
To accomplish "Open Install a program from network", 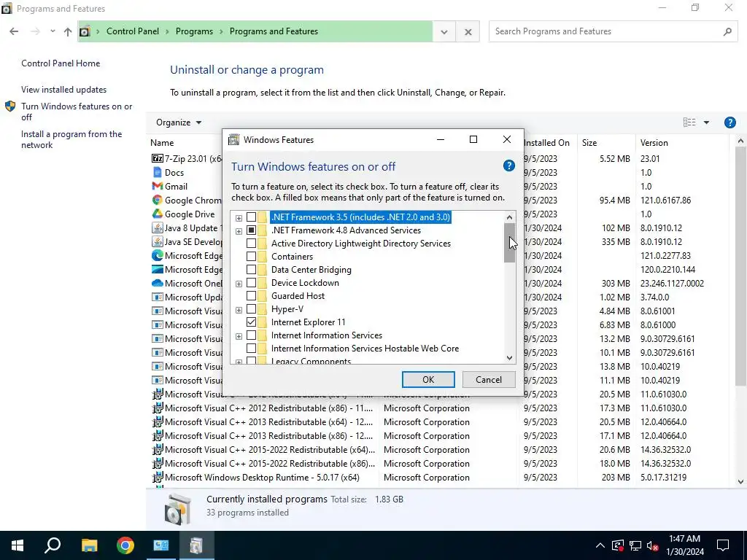I will 71,139.
